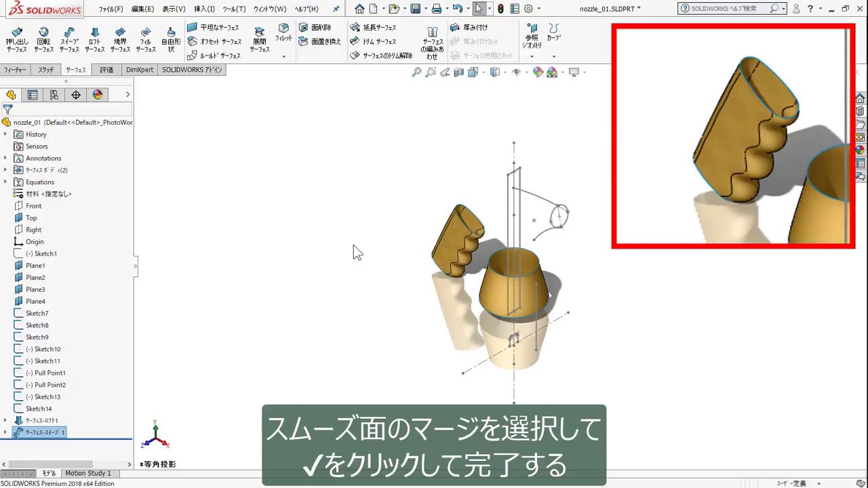The width and height of the screenshot is (868, 488).
Task: Select the フィルサーフェス (Filled Surface) tool
Action: click(x=146, y=40)
